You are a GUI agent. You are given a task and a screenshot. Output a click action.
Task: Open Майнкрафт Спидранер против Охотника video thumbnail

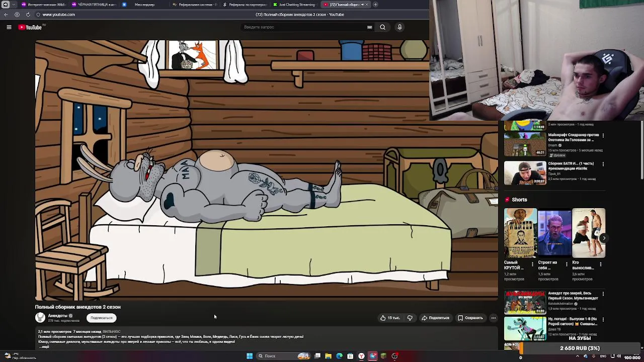(x=525, y=144)
